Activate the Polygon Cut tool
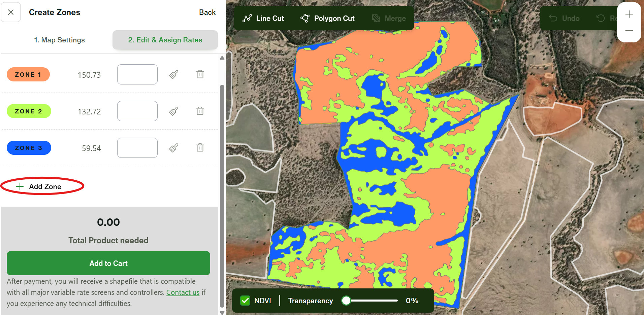 tap(327, 19)
